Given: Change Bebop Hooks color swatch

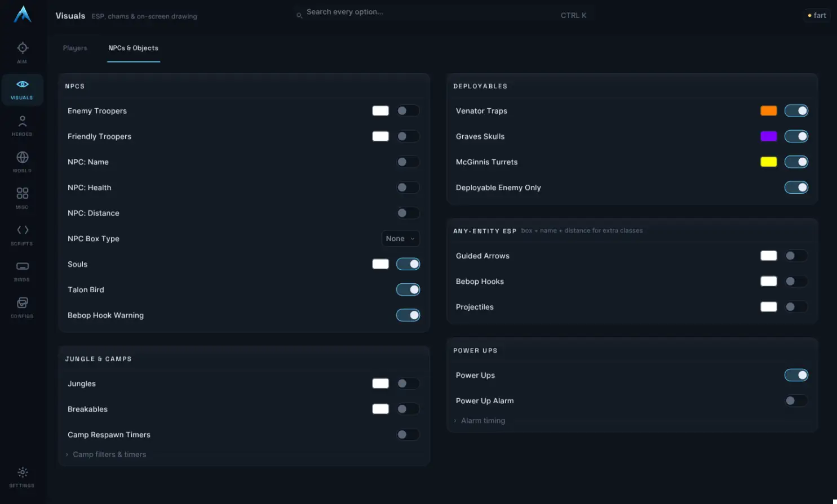Looking at the screenshot, I should [769, 281].
